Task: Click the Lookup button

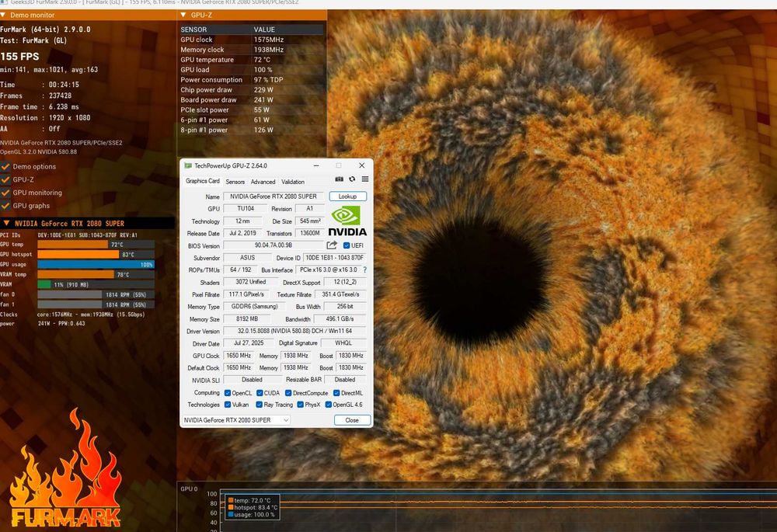Action: [x=347, y=196]
